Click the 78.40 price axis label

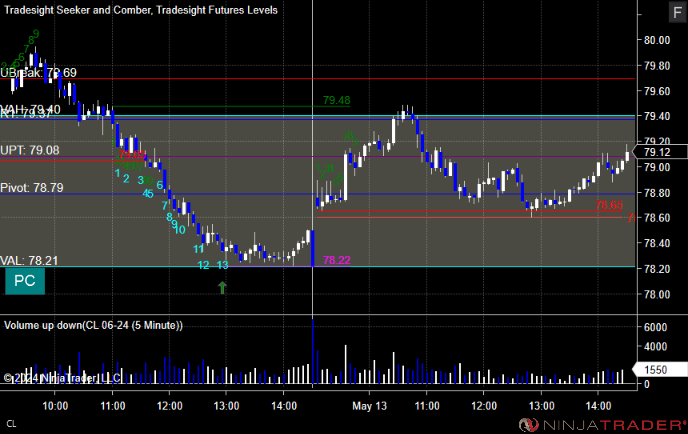657,243
